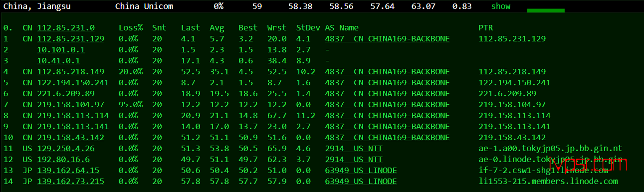Open IP link 122.194.150.241
Screen dimensions: 644x192
[x=73, y=83]
